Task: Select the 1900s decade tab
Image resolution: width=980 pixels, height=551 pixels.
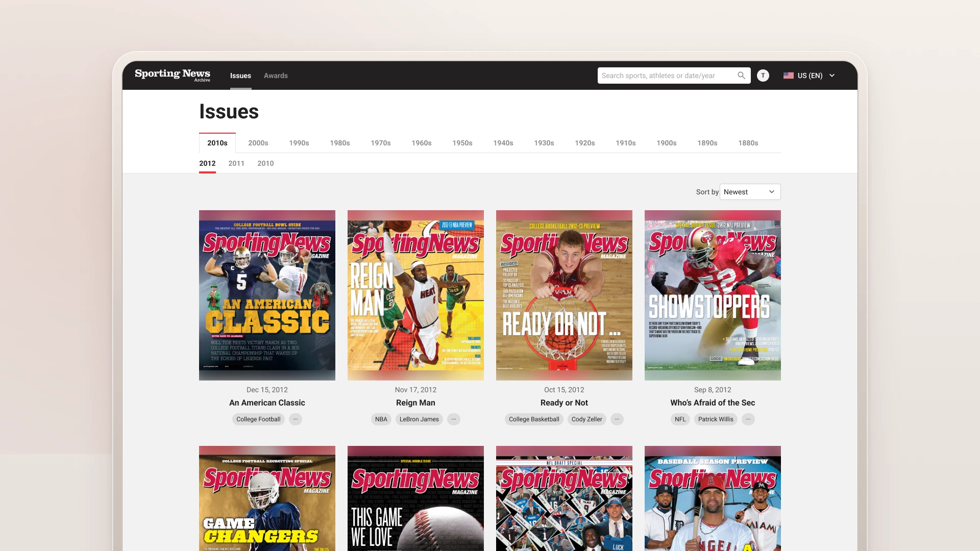Action: tap(667, 143)
